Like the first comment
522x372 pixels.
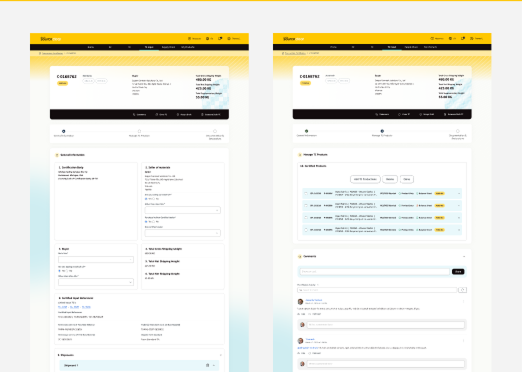(x=301, y=314)
